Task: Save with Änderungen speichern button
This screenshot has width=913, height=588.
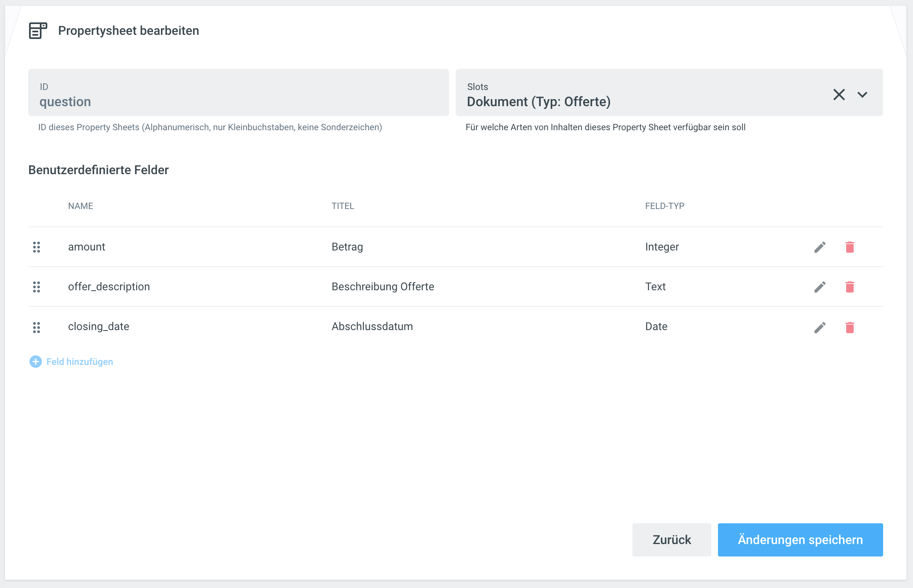Action: pos(800,539)
